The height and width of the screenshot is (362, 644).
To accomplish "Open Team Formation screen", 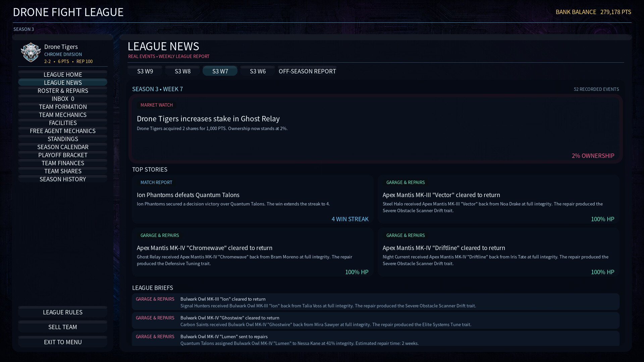I will point(63,107).
